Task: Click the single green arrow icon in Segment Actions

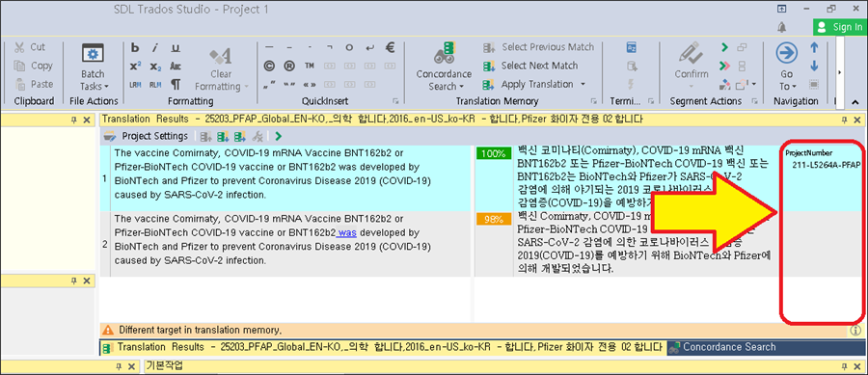Action: [x=724, y=47]
